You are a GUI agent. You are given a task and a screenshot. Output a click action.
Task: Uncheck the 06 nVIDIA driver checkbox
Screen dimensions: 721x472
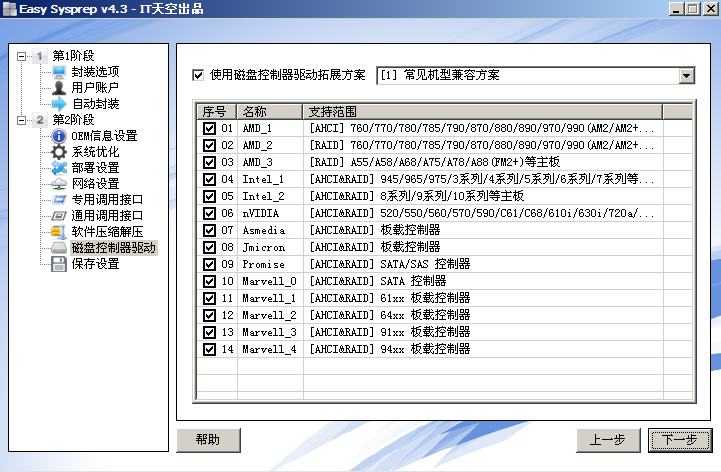[209, 213]
